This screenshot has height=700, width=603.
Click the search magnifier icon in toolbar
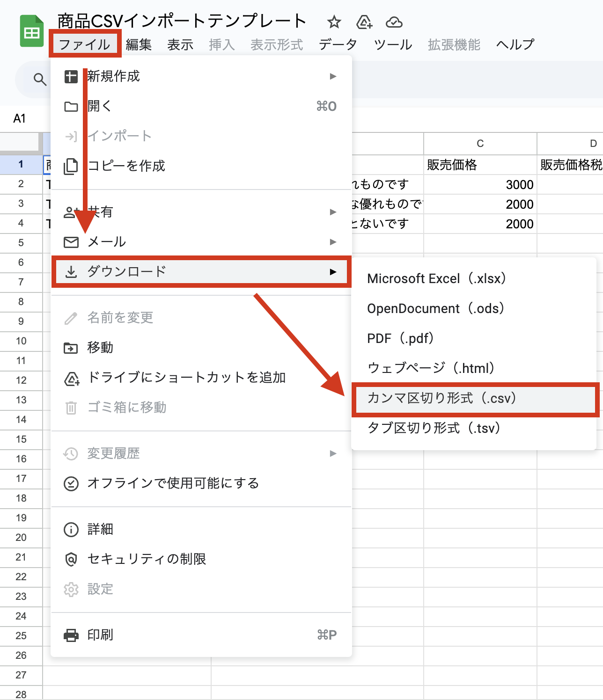[40, 80]
